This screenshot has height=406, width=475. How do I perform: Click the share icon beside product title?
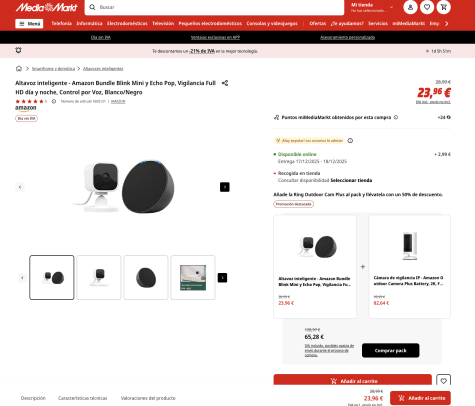point(225,83)
